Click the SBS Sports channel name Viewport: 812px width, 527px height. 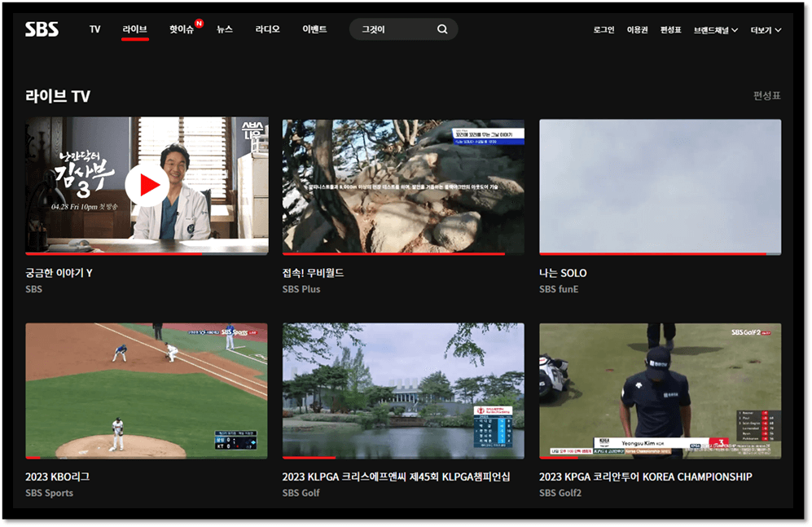tap(49, 493)
